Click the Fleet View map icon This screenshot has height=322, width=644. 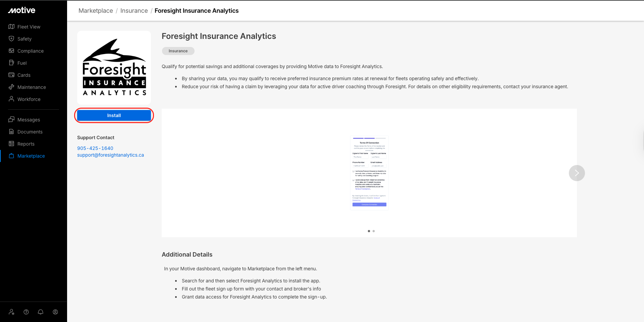pos(11,27)
